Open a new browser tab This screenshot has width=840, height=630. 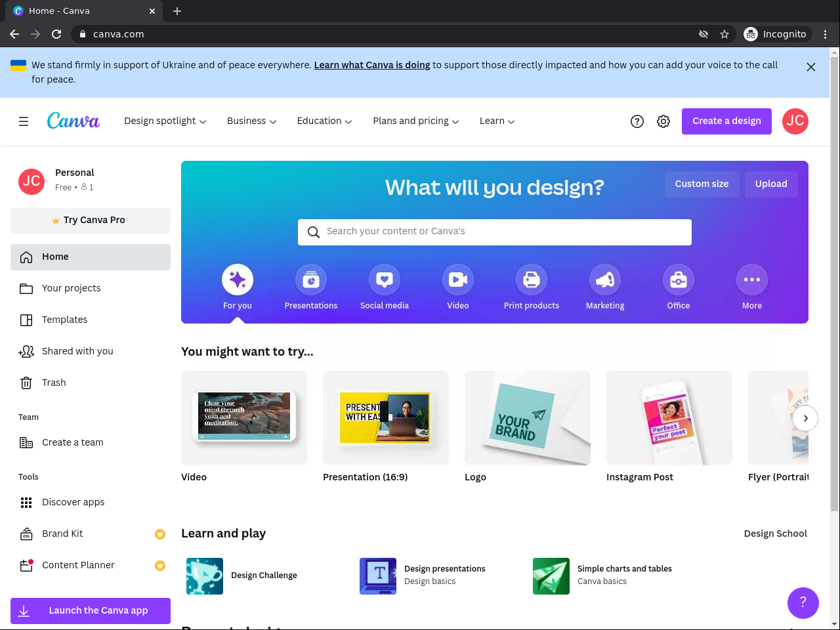point(177,11)
